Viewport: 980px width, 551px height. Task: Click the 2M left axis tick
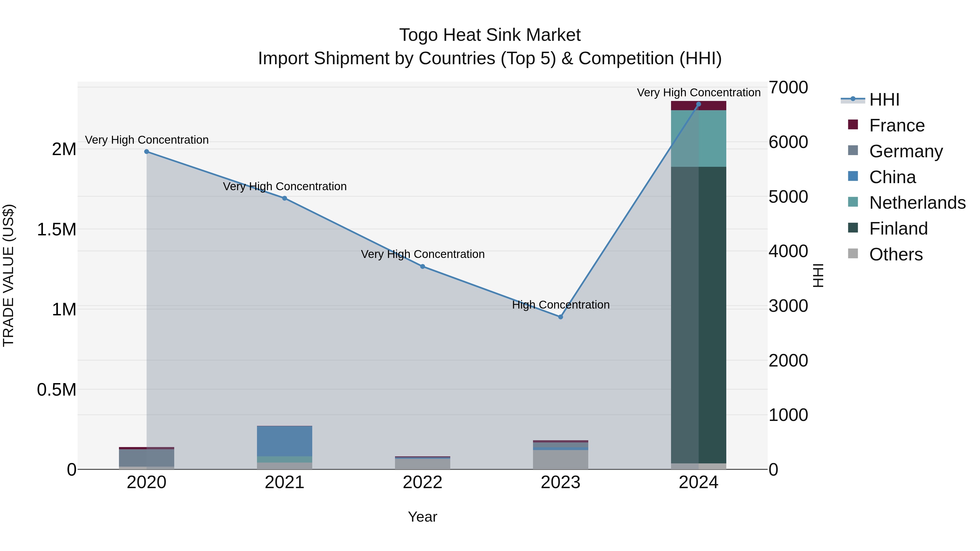64,149
